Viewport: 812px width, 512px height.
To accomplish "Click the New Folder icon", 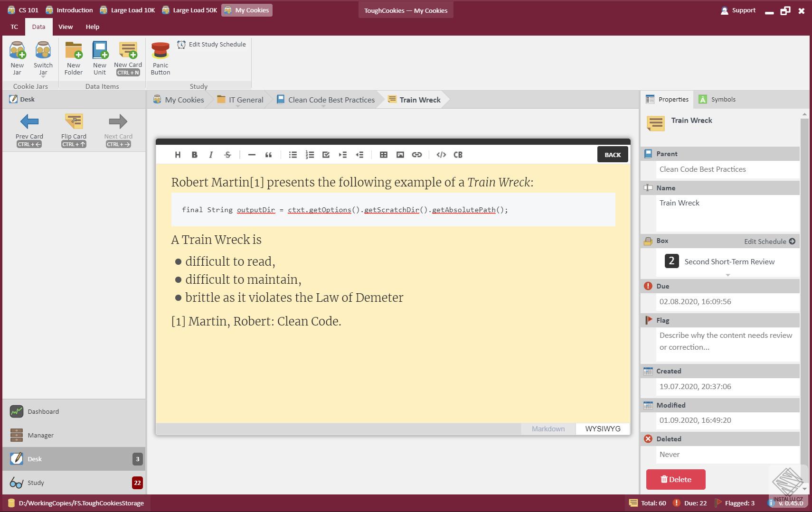I will pos(74,51).
